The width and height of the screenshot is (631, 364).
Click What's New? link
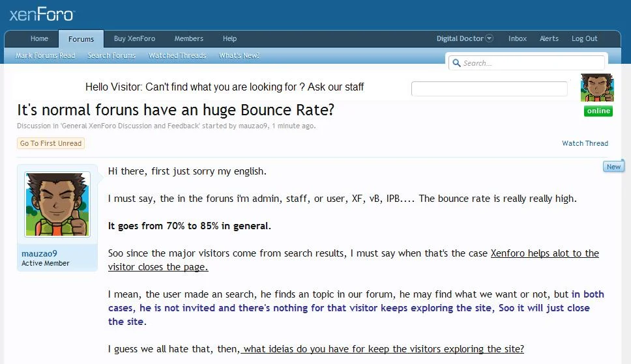point(239,55)
